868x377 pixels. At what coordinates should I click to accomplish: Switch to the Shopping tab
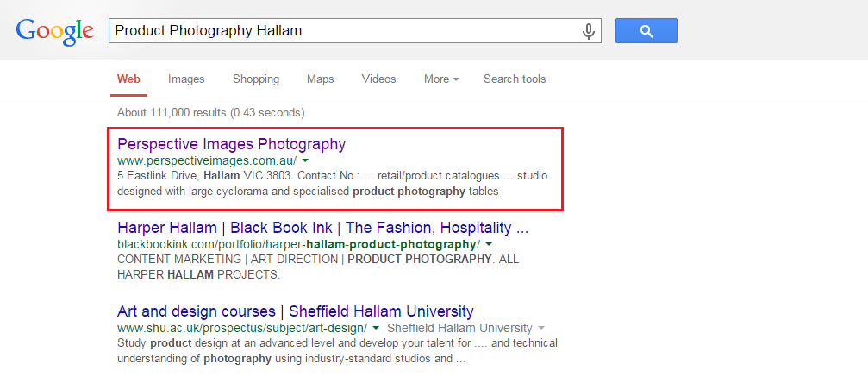point(256,79)
